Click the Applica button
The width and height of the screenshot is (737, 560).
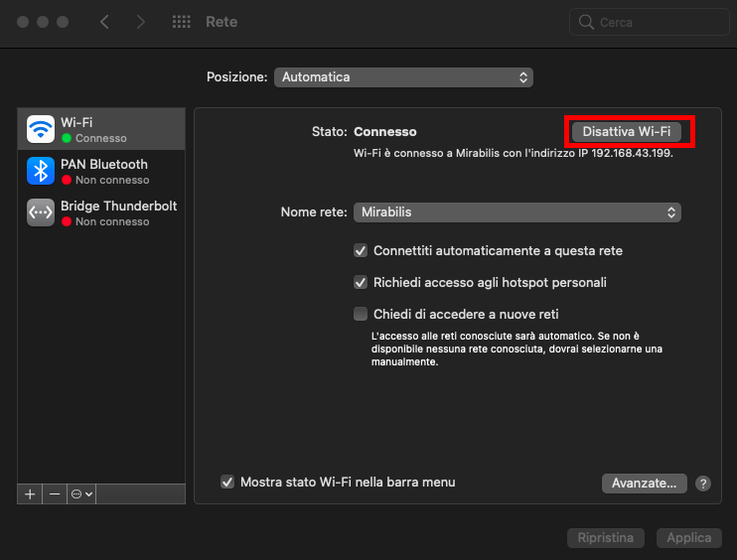point(689,538)
